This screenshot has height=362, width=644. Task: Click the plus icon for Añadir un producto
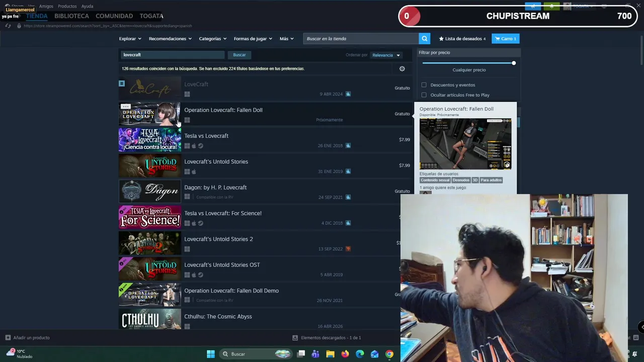pyautogui.click(x=8, y=338)
